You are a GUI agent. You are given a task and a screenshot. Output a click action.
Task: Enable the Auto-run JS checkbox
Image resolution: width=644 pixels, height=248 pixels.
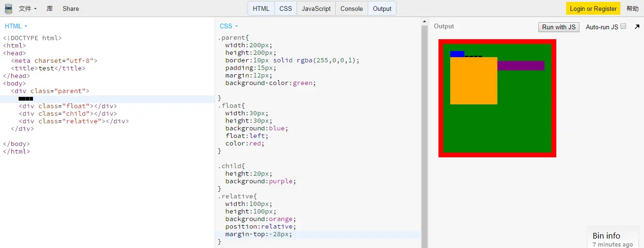[x=623, y=26]
